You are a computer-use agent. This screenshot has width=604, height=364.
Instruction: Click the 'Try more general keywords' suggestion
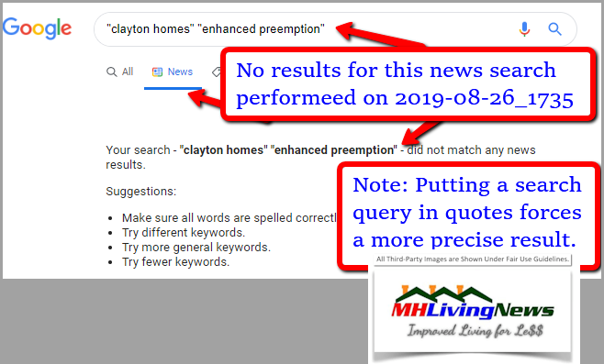pos(196,247)
